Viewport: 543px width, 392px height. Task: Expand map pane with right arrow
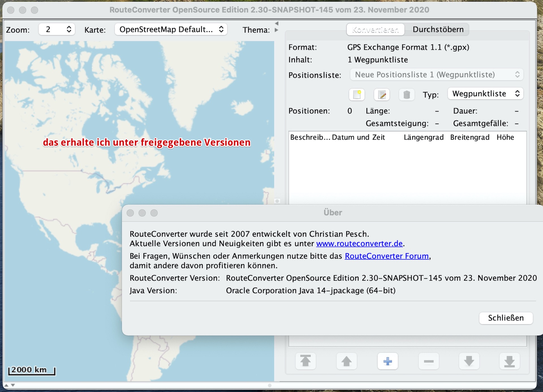[277, 30]
